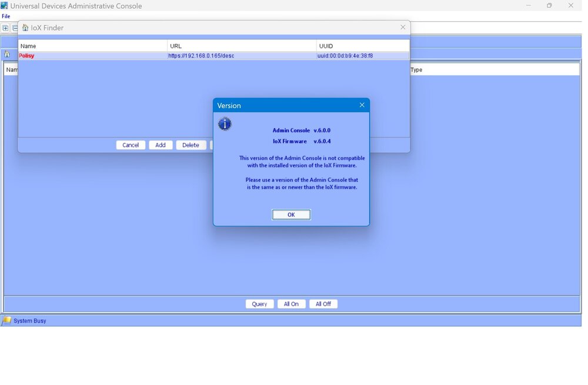This screenshot has width=588, height=385.
Task: Click the URL column header
Action: pos(241,46)
